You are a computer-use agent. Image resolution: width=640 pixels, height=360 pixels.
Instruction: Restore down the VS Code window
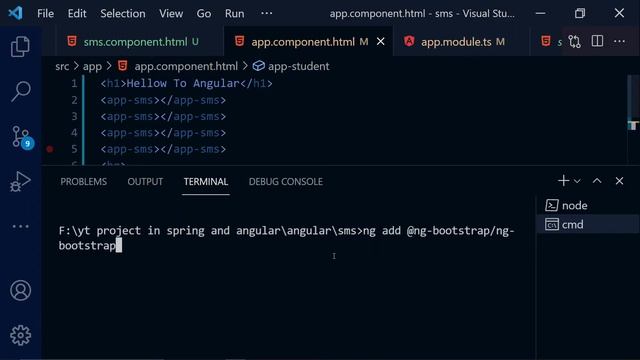tap(580, 13)
